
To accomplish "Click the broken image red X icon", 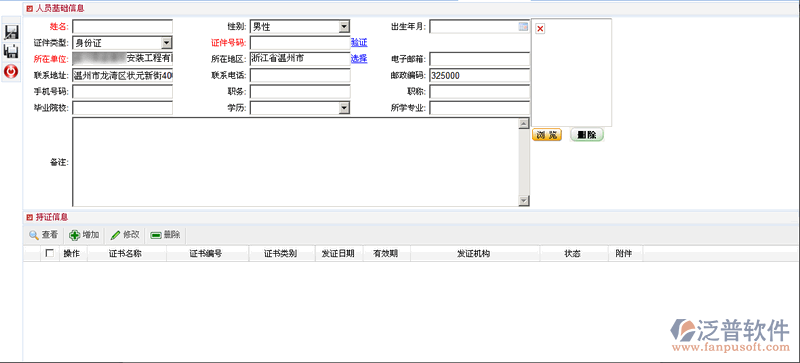I will click(540, 29).
